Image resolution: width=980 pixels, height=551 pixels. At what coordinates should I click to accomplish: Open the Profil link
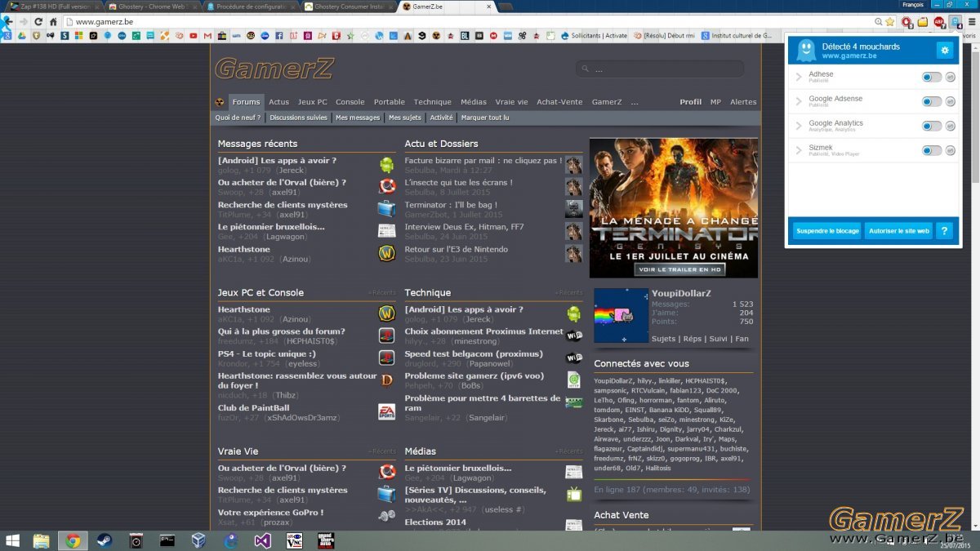[x=691, y=102]
